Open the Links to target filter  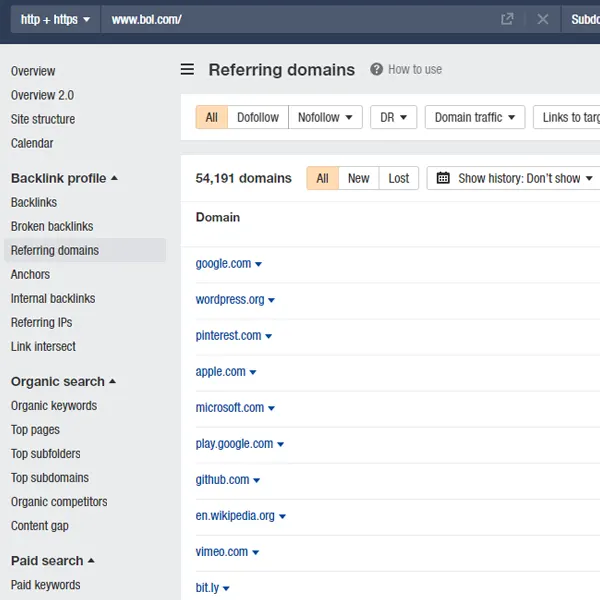[x=567, y=117]
